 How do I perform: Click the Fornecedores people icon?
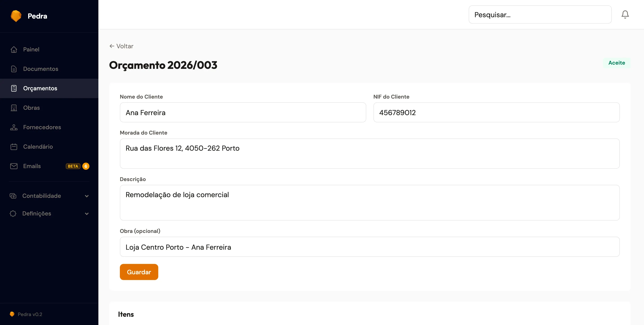14,127
